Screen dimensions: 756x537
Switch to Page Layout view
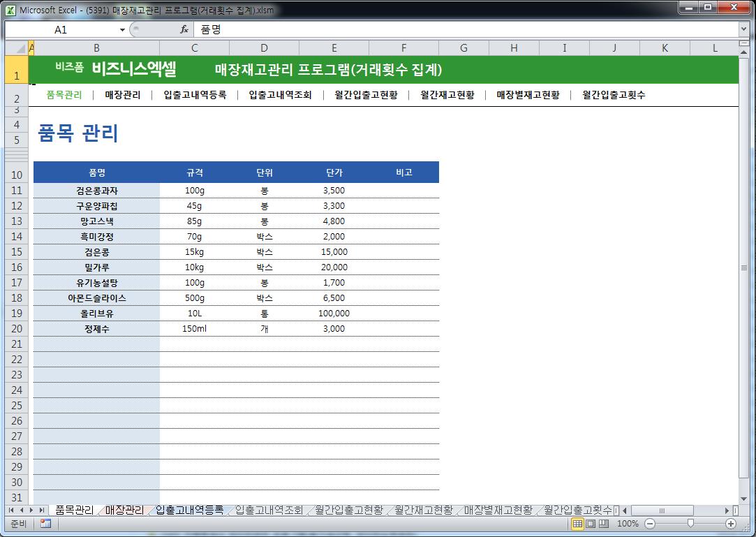tap(591, 524)
